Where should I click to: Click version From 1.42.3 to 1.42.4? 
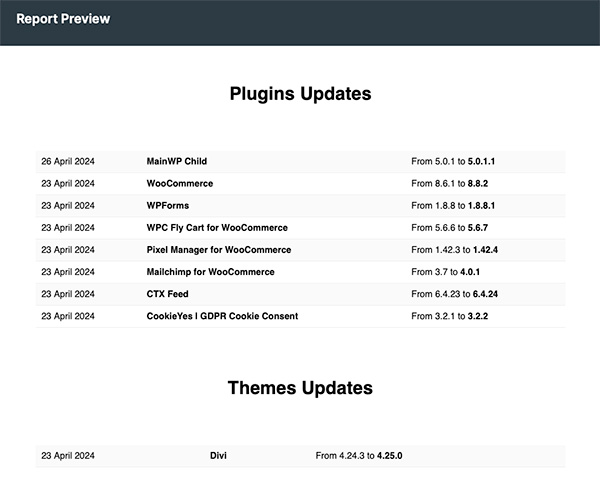coord(455,250)
